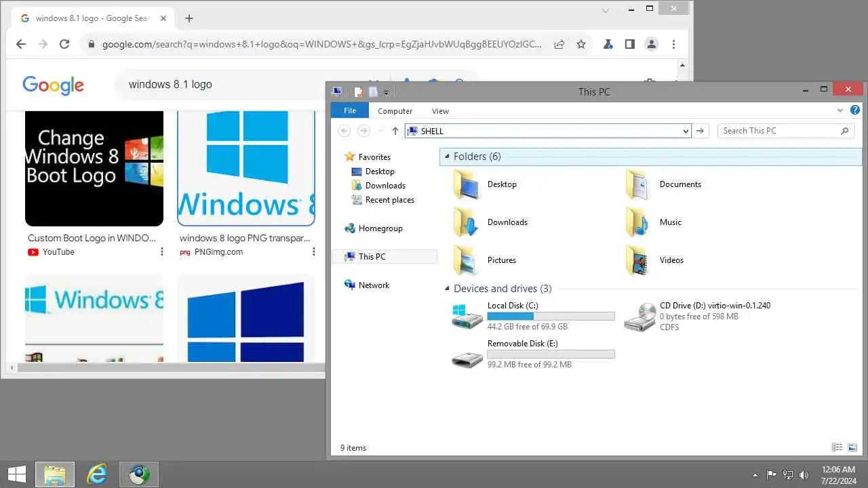Open the address bar history dropdown

pos(686,131)
